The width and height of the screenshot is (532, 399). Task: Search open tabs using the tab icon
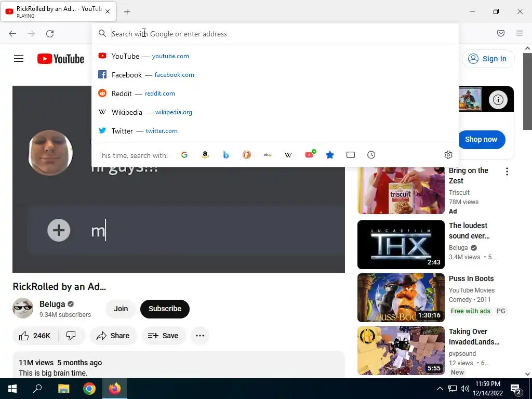click(351, 155)
